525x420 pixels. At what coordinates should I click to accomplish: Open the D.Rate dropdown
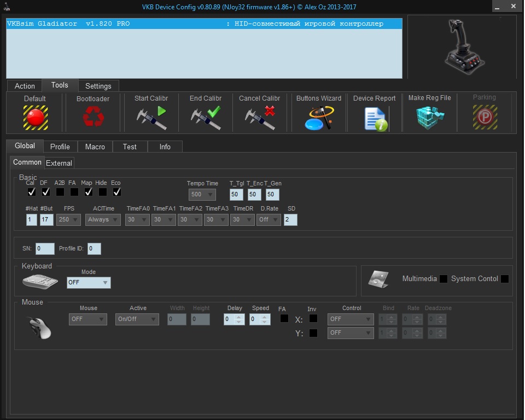[269, 220]
